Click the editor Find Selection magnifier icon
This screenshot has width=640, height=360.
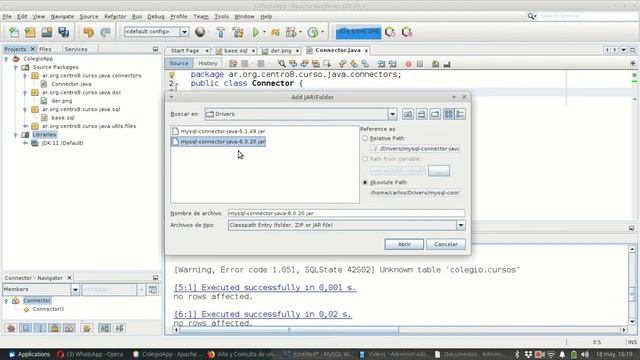pos(282,64)
